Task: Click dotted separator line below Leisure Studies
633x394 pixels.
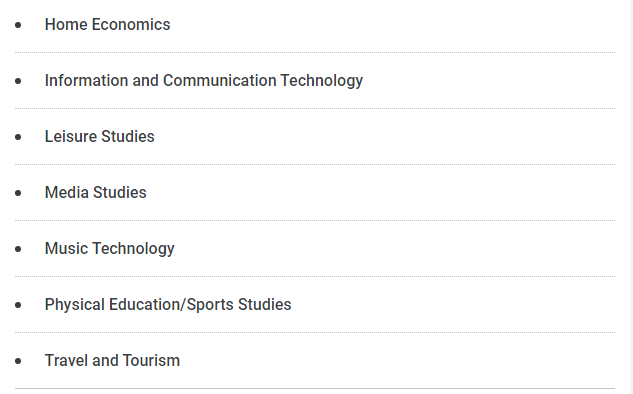Action: (315, 164)
